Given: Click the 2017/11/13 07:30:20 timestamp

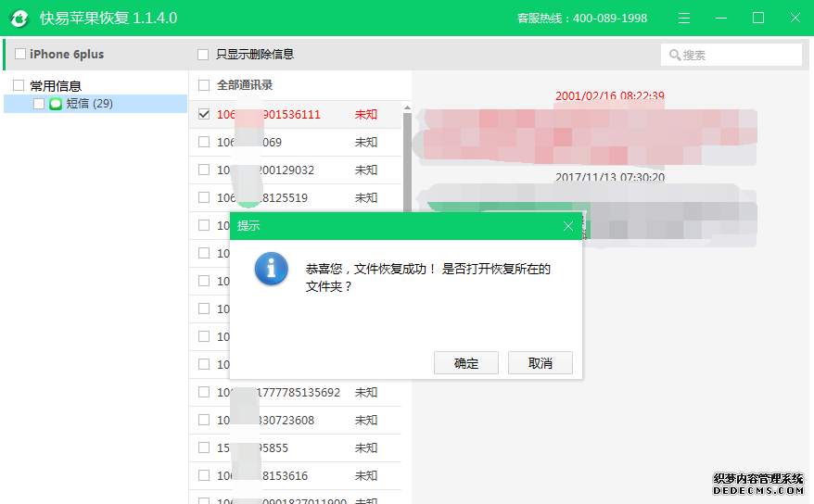Looking at the screenshot, I should (x=609, y=177).
